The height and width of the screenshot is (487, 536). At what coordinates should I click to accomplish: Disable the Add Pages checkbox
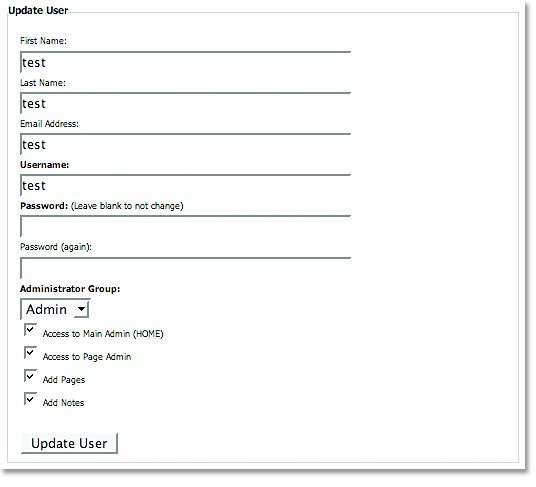click(x=30, y=376)
